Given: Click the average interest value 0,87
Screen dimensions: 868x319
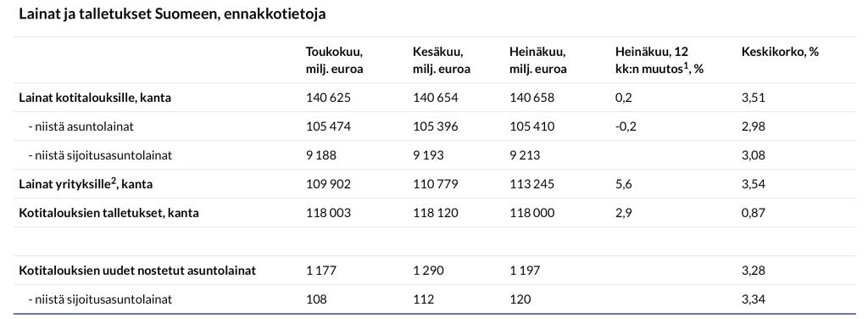Looking at the screenshot, I should (754, 213).
